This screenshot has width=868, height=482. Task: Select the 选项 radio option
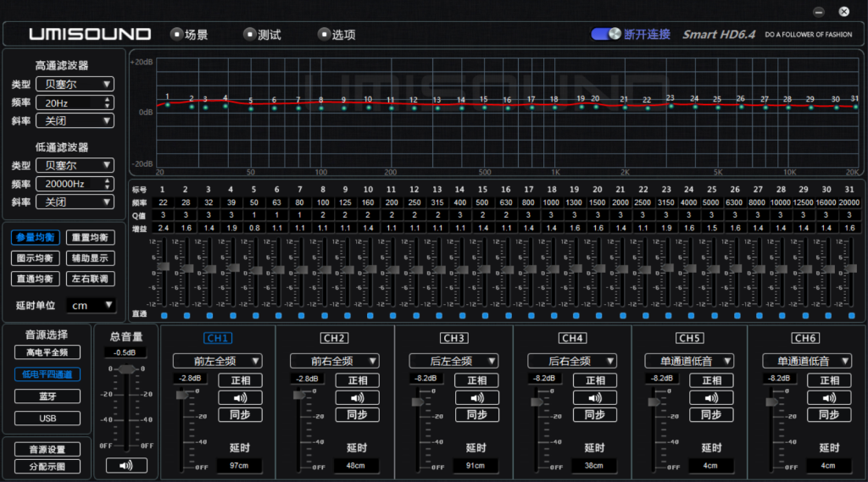click(x=324, y=35)
